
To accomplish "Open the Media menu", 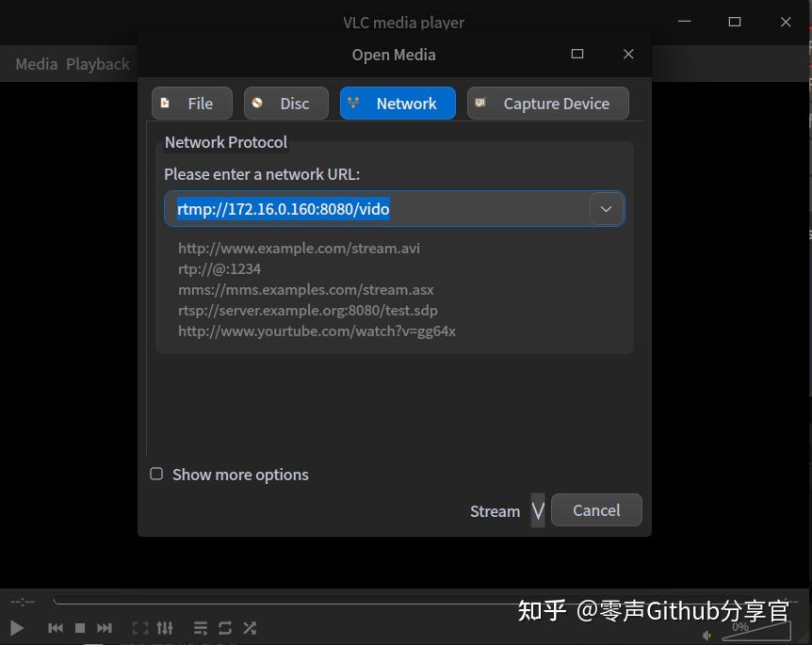I will tap(36, 64).
